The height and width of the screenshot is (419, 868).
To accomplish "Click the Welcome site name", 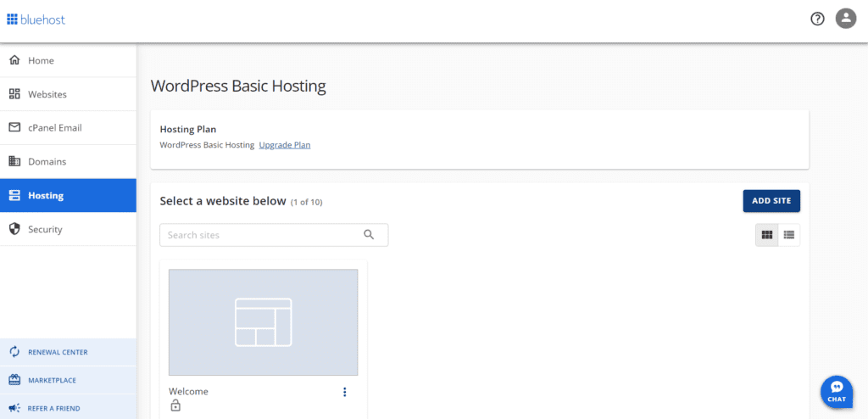I will pyautogui.click(x=188, y=391).
